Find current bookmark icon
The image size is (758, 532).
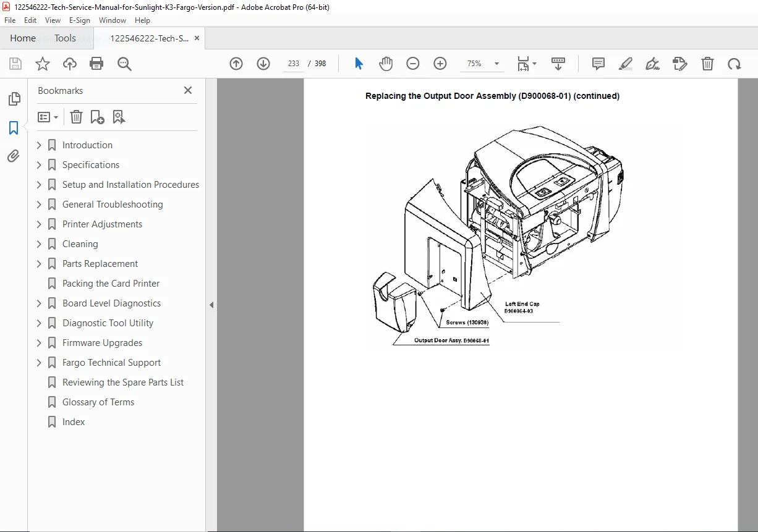(x=119, y=117)
